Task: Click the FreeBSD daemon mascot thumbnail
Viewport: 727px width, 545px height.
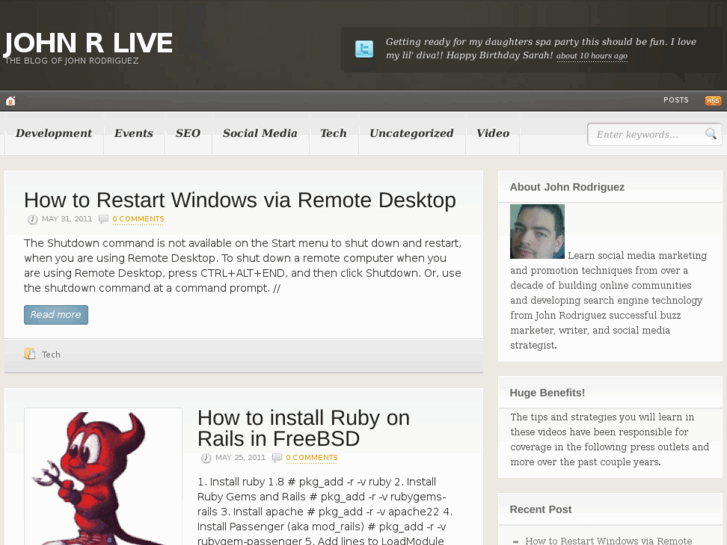Action: point(103,477)
